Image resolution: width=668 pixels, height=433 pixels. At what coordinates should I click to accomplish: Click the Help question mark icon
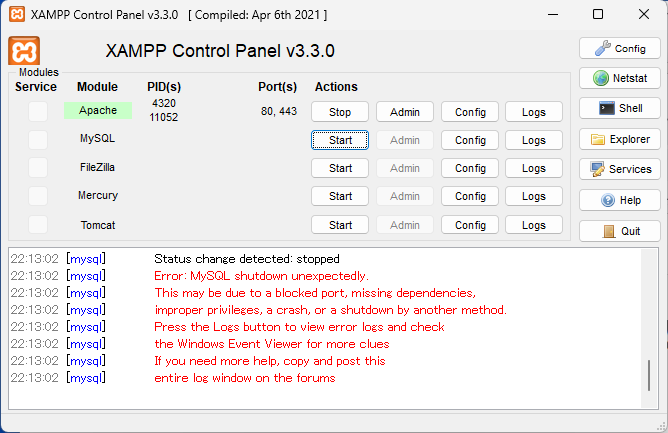tap(607, 200)
